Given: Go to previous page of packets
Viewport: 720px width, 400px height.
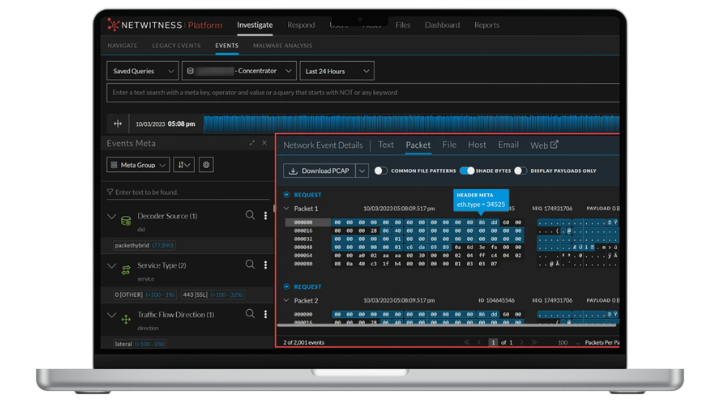Looking at the screenshot, I should [x=479, y=342].
